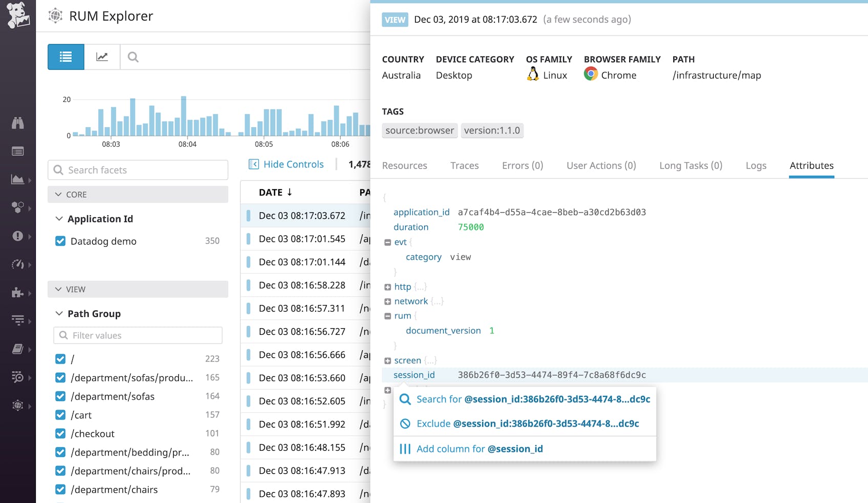Expand the network attribute node
This screenshot has height=503, width=868.
click(x=388, y=301)
